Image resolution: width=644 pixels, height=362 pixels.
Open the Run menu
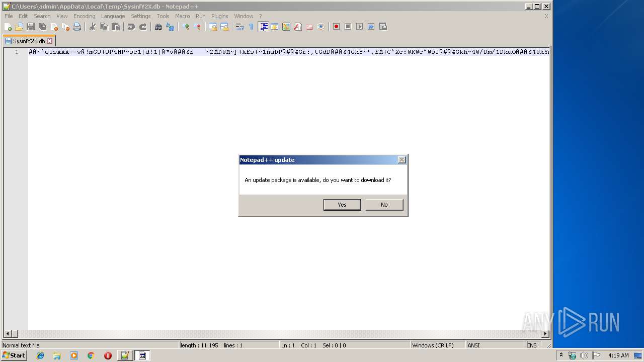click(x=201, y=16)
